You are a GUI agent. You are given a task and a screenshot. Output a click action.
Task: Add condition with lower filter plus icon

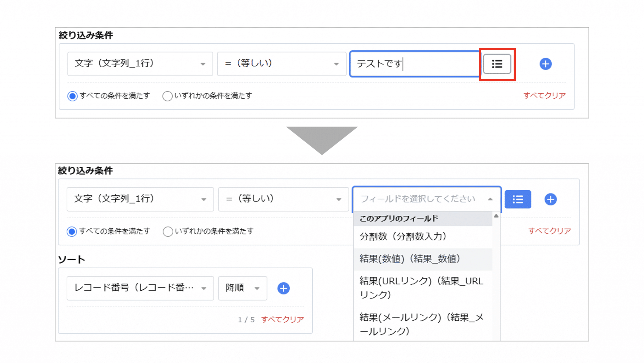click(550, 199)
